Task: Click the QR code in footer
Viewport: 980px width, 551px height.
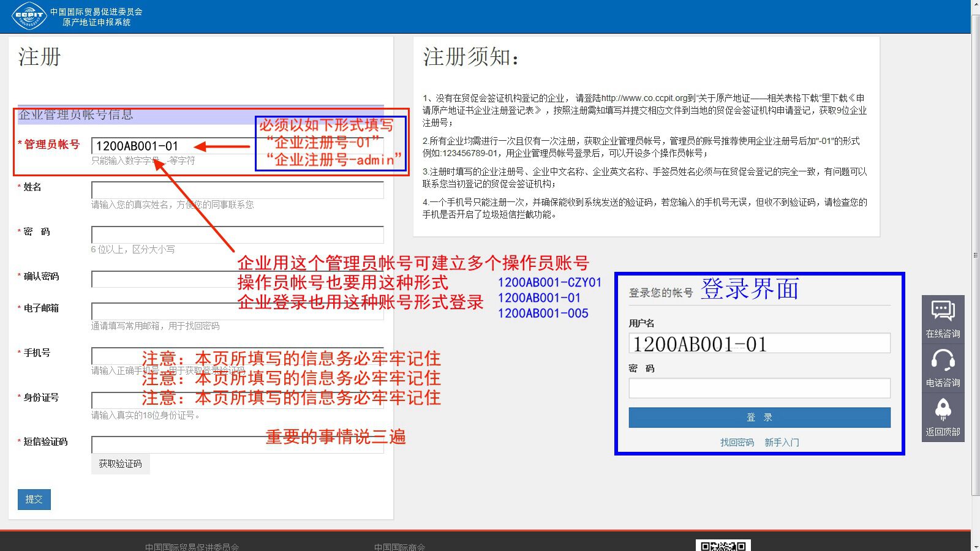Action: pyautogui.click(x=723, y=545)
